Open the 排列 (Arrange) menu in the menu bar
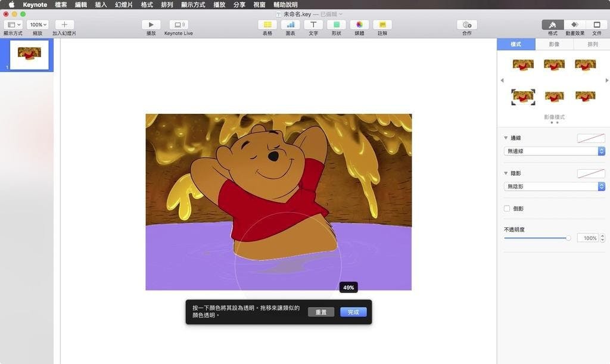This screenshot has width=610, height=364. [x=167, y=5]
